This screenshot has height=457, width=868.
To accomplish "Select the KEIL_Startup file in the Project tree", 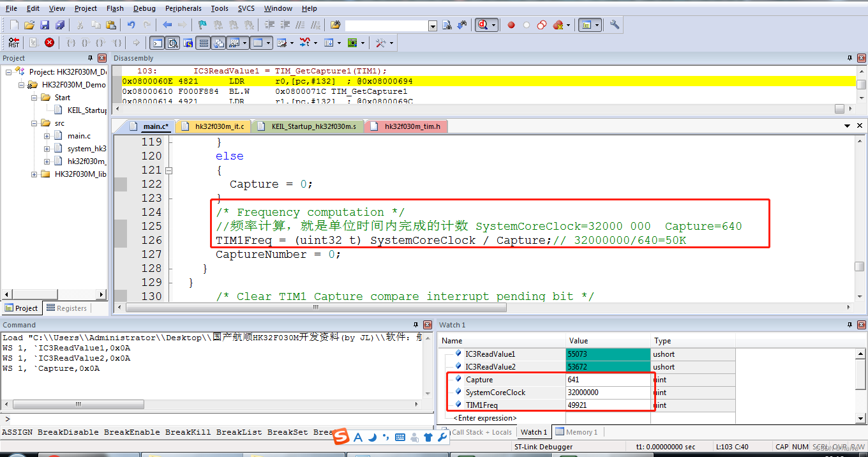I will click(87, 110).
